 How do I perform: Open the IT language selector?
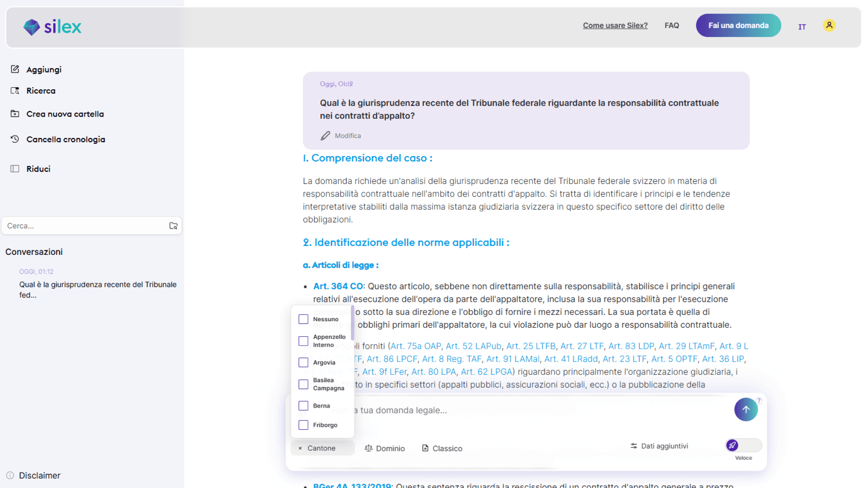click(x=802, y=27)
